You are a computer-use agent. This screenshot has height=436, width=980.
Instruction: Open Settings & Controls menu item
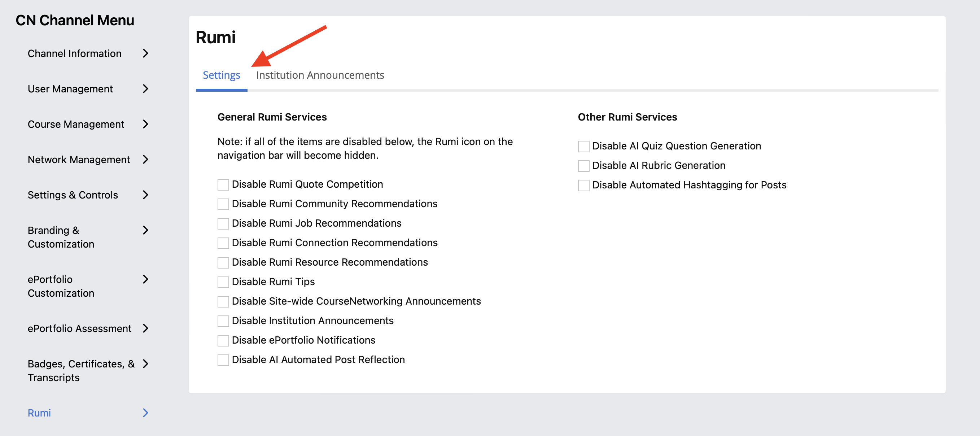pos(73,195)
